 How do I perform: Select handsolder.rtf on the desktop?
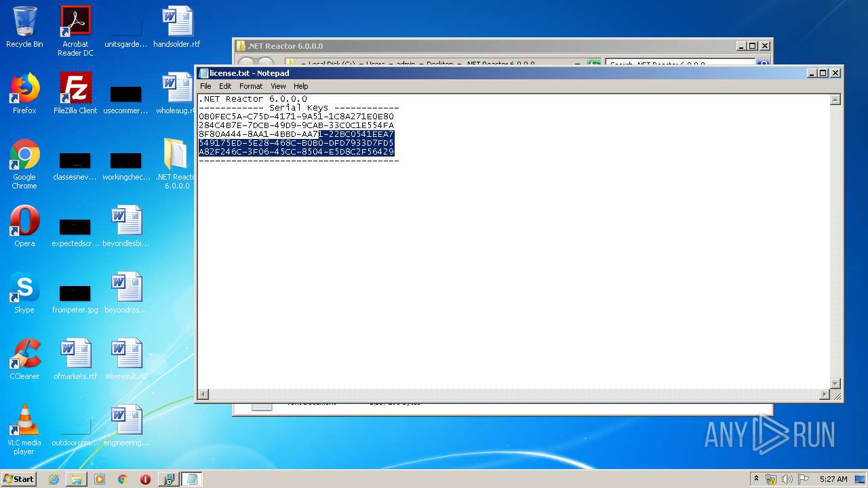(x=177, y=27)
